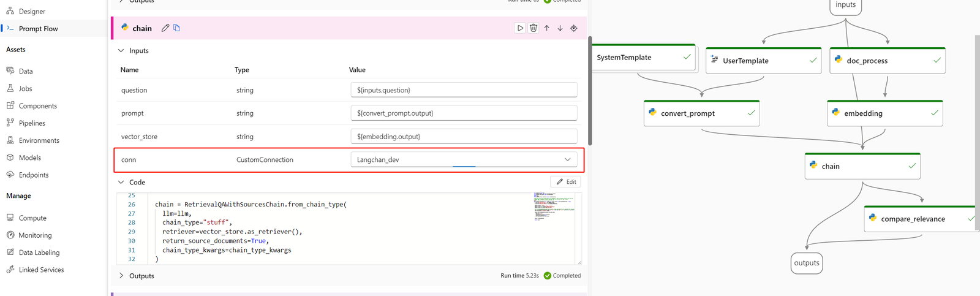This screenshot has width=980, height=296.
Task: Select the convert_prompt node in graph
Action: click(x=701, y=113)
